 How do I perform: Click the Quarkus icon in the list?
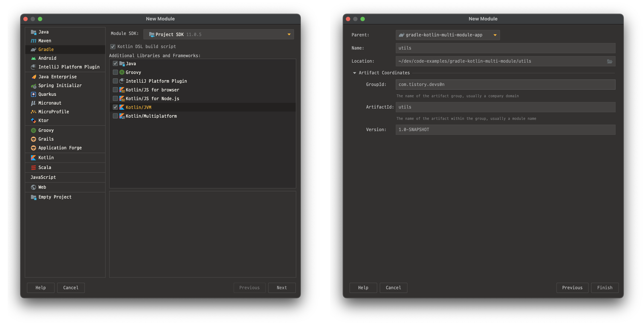(33, 94)
